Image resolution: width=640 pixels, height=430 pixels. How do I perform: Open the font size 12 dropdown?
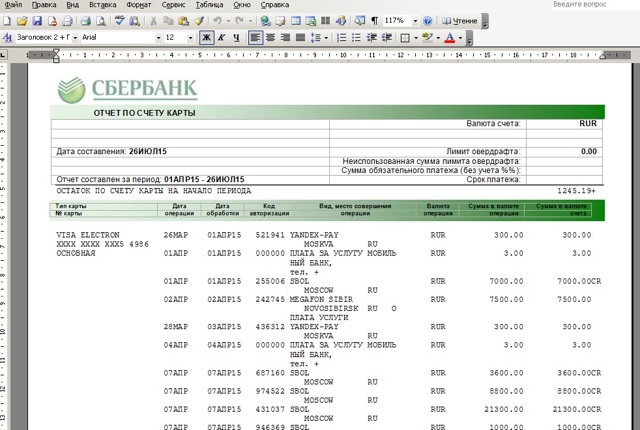(190, 38)
